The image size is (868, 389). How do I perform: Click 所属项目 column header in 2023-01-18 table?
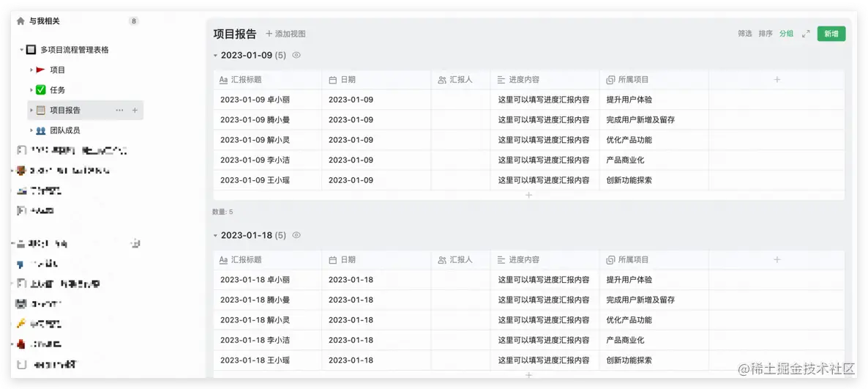pyautogui.click(x=654, y=260)
